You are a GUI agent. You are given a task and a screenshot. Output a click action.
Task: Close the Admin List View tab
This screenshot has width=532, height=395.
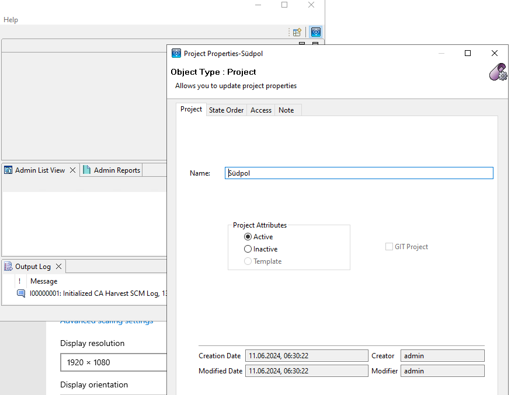coord(73,170)
